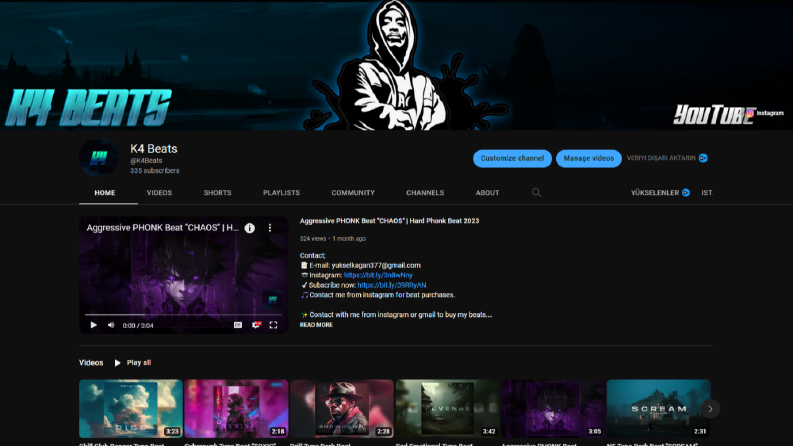Open the Videos section heading
Screen dimensions: 793x446
tap(91, 363)
